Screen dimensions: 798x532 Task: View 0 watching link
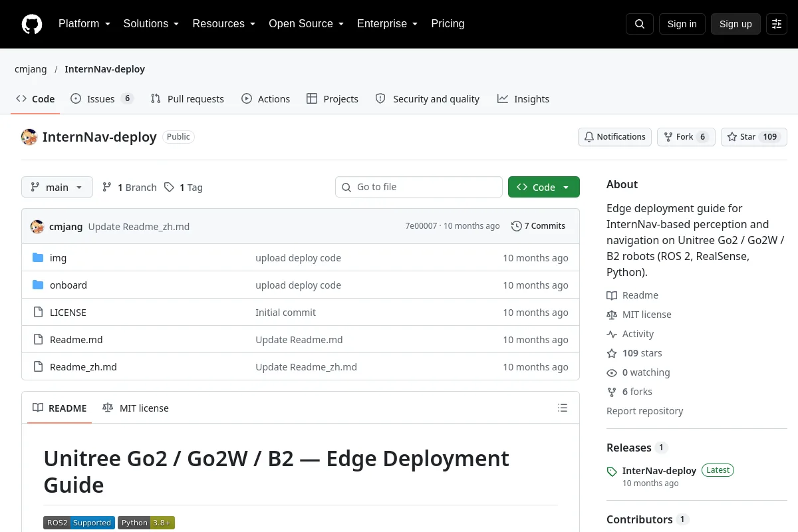point(638,372)
